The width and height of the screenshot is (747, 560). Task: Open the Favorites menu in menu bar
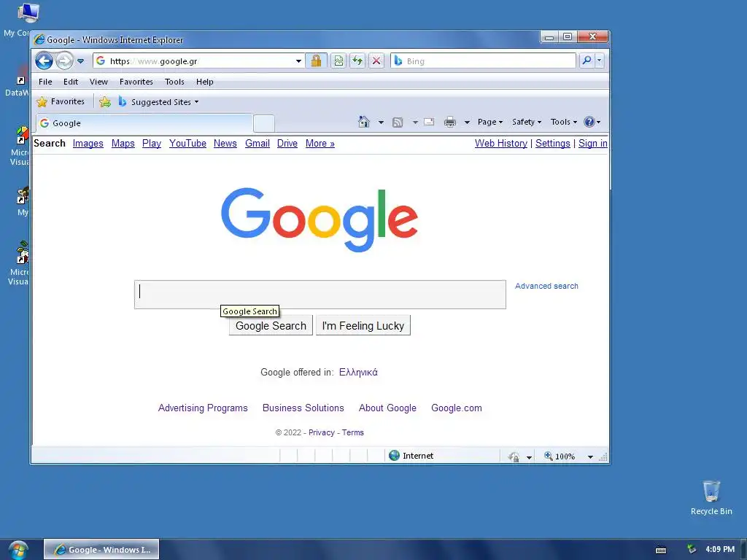point(136,82)
